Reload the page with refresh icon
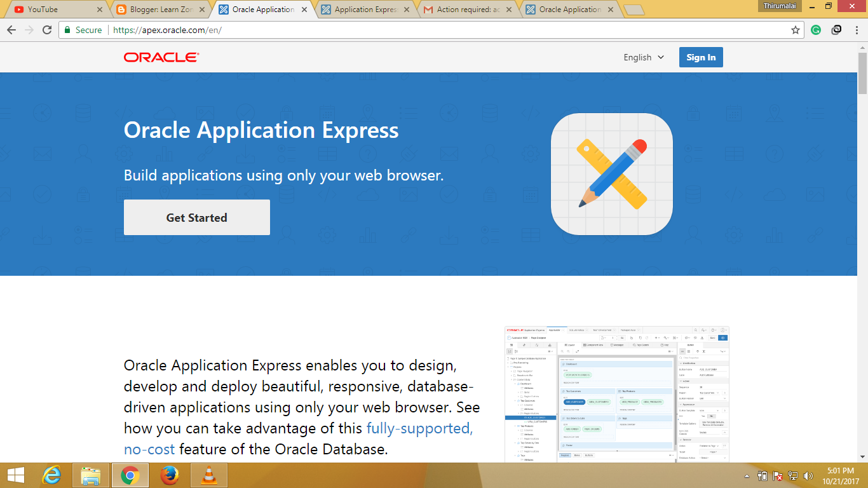 point(47,30)
